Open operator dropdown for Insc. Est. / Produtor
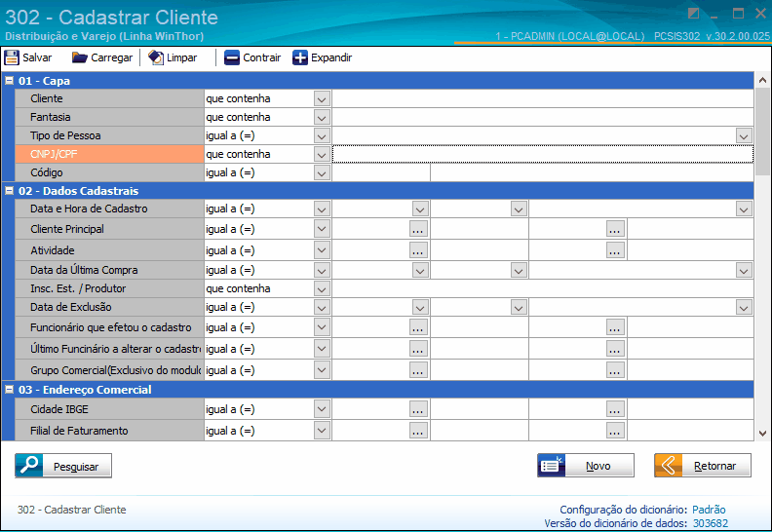Image resolution: width=772 pixels, height=532 pixels. (x=322, y=288)
